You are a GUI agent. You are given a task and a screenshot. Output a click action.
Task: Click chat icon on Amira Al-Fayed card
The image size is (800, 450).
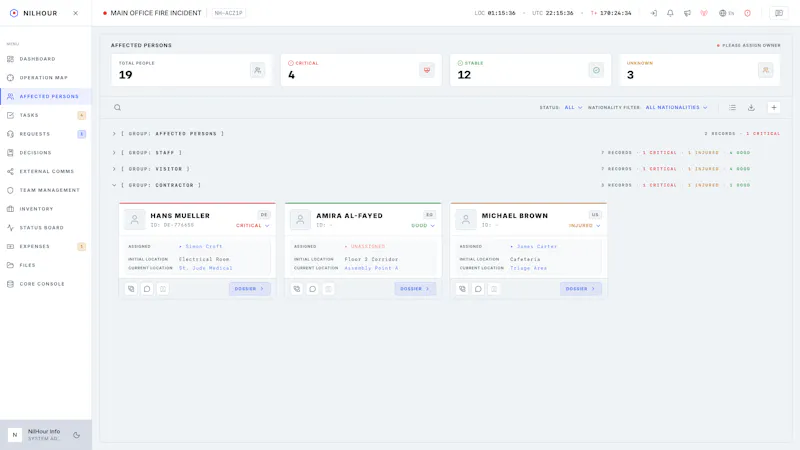[x=313, y=289]
